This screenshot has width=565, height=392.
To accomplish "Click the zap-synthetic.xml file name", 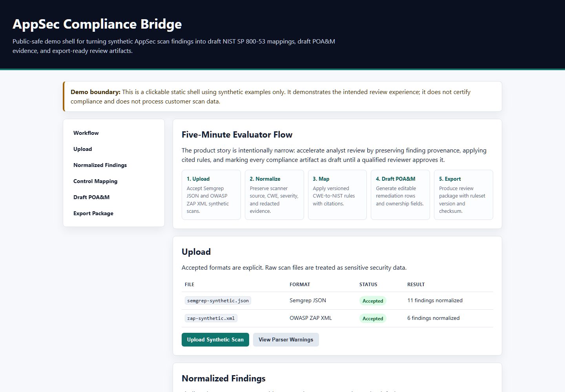I will click(x=211, y=318).
